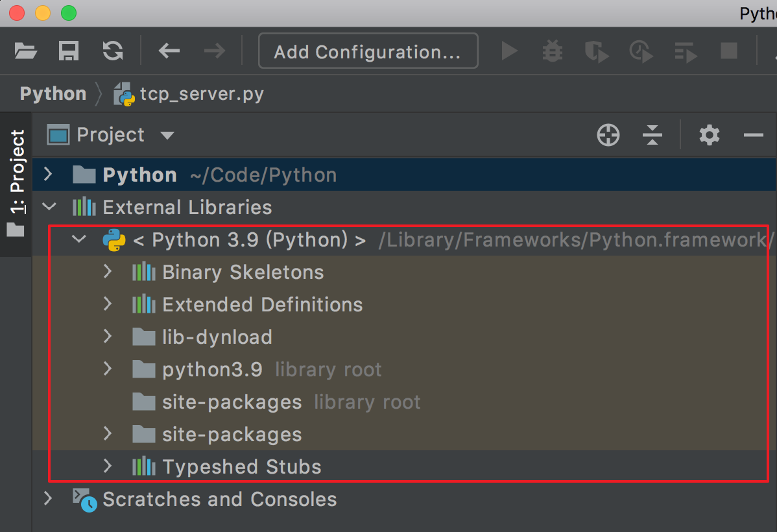Screen dimensions: 777x532
Task: Click the Run play icon
Action: (x=510, y=51)
